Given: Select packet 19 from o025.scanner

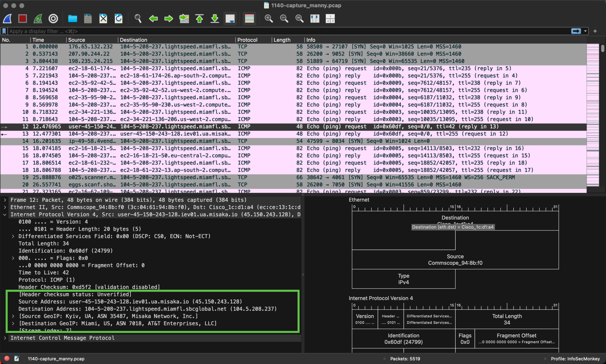Looking at the screenshot, I should (x=293, y=177).
